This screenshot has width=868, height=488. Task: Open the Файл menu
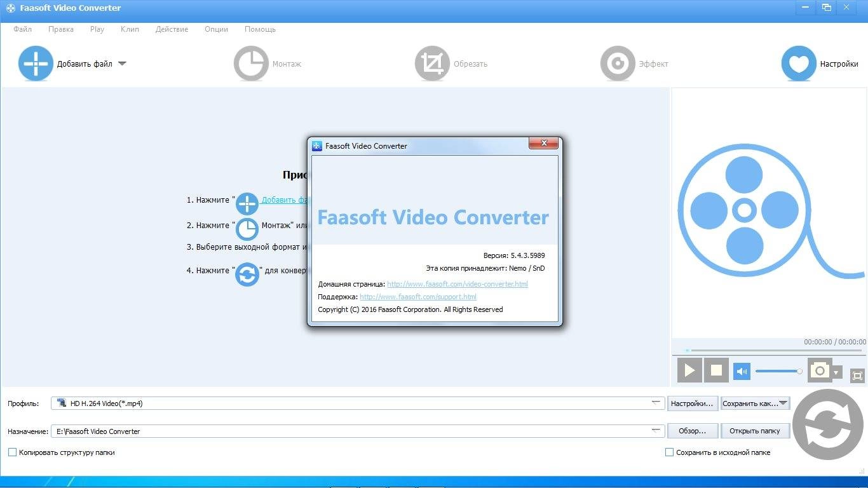(22, 29)
